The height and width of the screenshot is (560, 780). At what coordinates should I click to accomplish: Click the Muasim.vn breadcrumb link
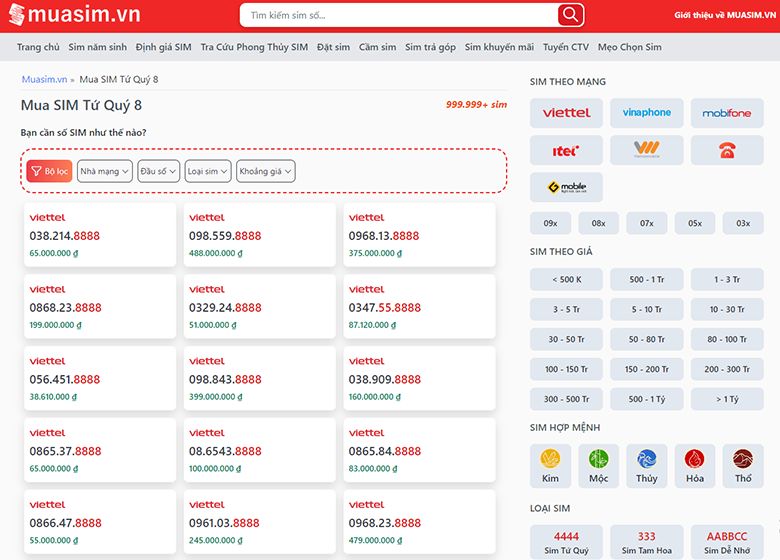click(44, 79)
